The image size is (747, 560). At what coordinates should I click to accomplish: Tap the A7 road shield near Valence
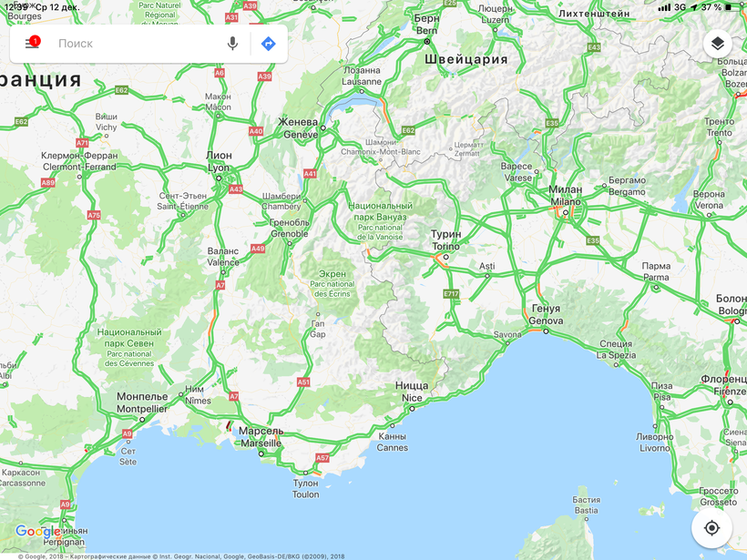(220, 285)
